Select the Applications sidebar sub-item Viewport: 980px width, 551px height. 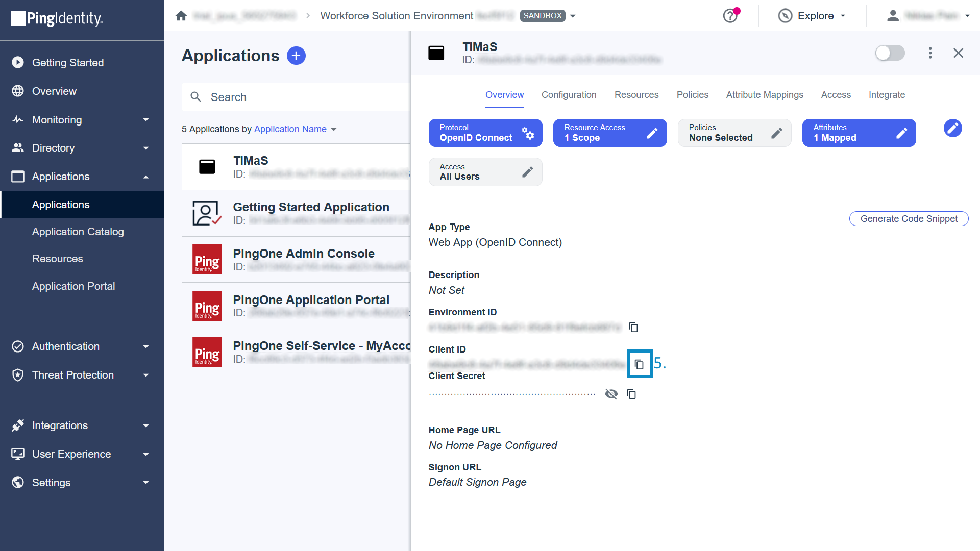[82, 205]
